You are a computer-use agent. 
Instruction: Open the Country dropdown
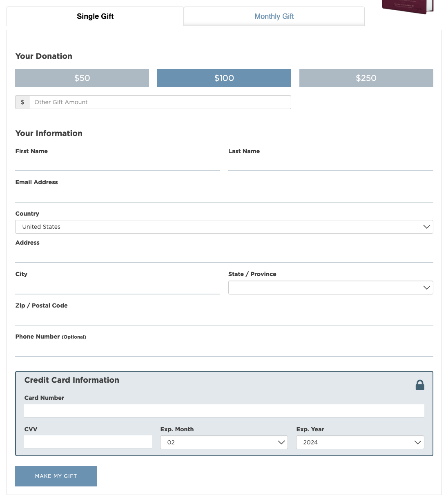[x=224, y=227]
